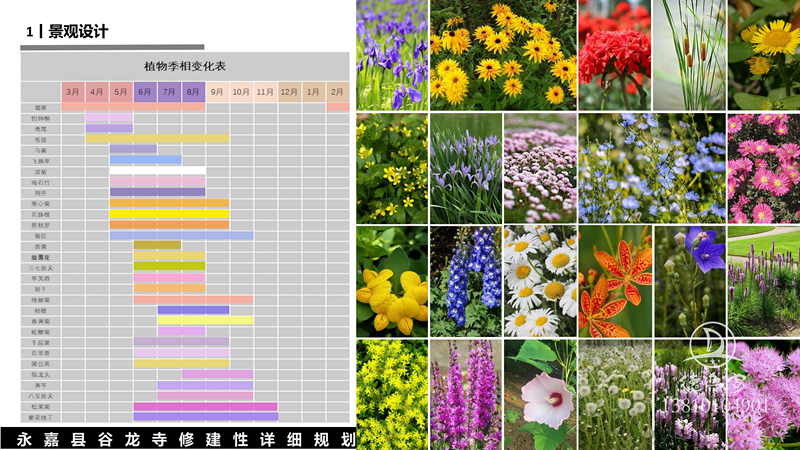The width and height of the screenshot is (800, 450).
Task: Click the white bloom period bar
Action: click(x=157, y=171)
